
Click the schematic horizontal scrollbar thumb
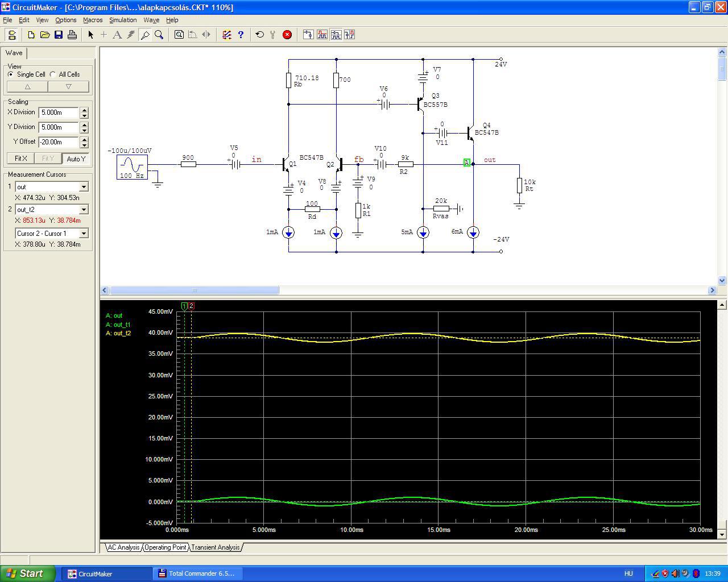click(x=194, y=290)
